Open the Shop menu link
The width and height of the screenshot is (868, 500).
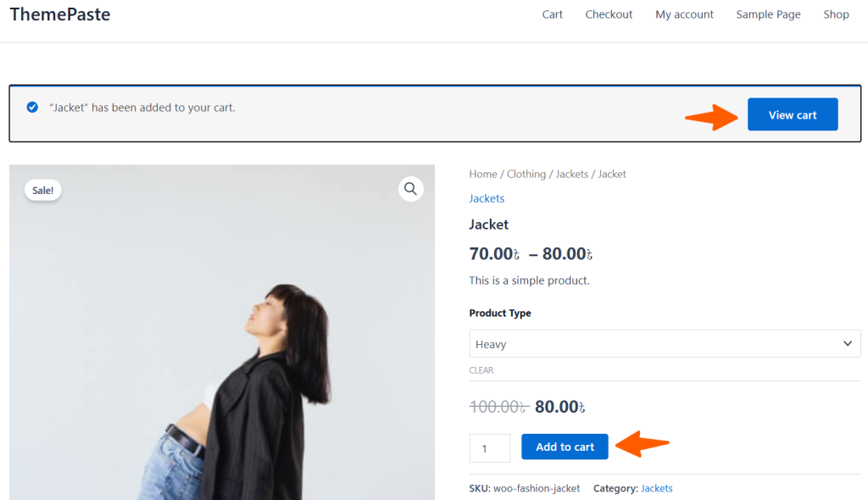[x=836, y=14]
